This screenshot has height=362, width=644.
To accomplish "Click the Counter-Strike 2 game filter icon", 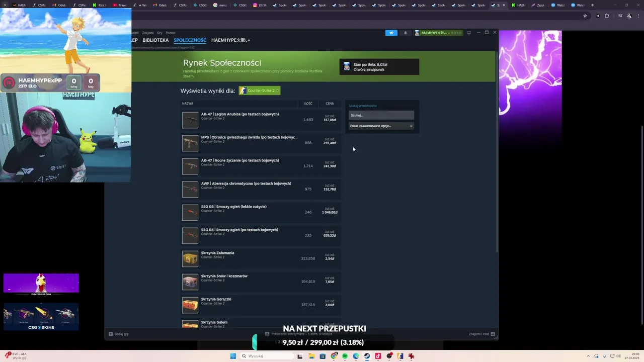I will 243,90.
